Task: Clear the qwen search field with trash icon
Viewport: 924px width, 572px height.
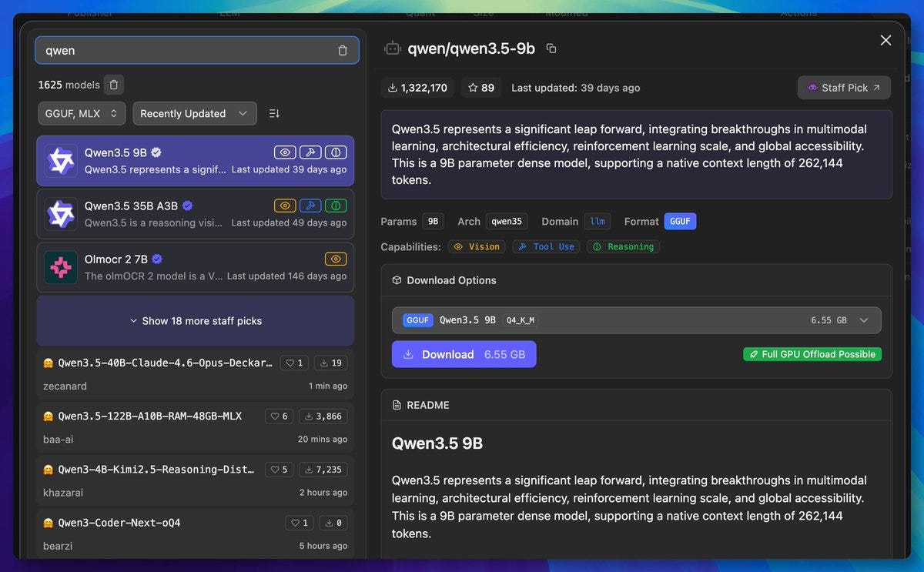Action: click(343, 51)
